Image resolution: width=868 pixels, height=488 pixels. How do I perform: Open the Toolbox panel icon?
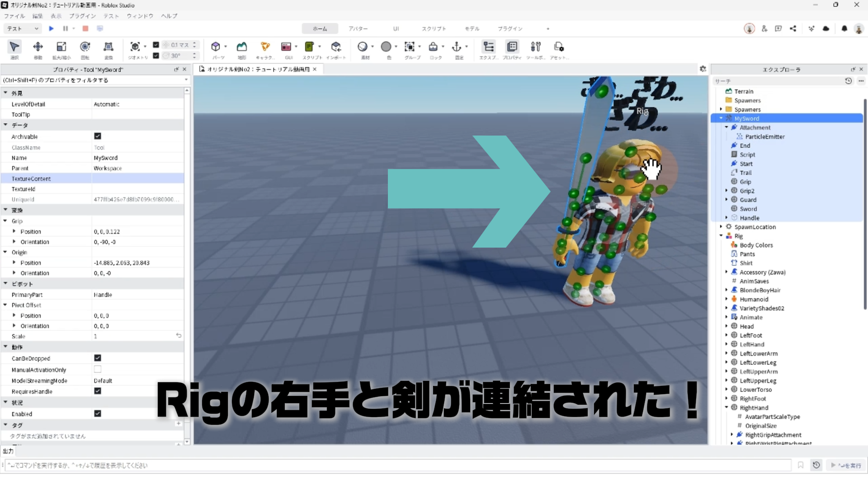pos(535,47)
